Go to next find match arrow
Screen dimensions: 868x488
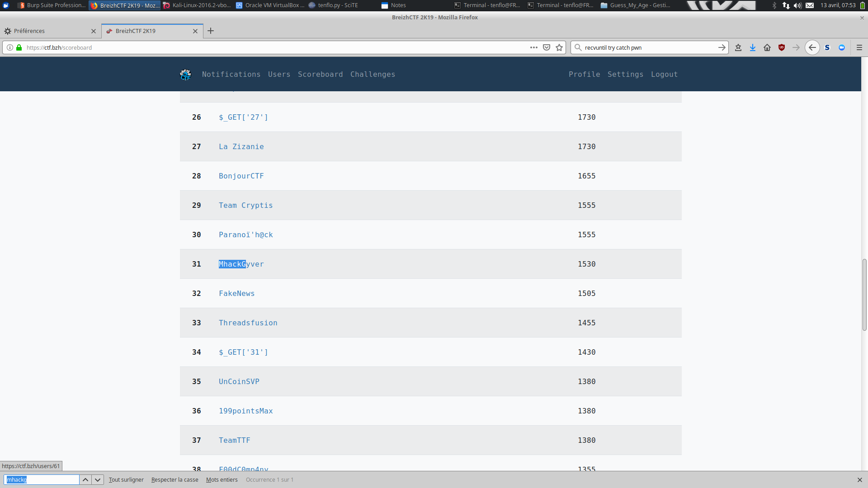[98, 480]
